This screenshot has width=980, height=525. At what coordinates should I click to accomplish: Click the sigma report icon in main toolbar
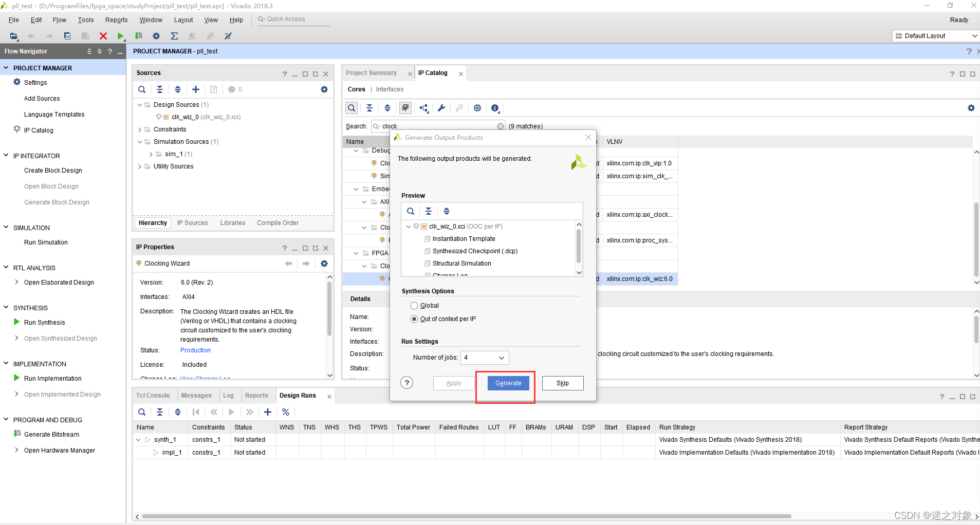click(174, 36)
